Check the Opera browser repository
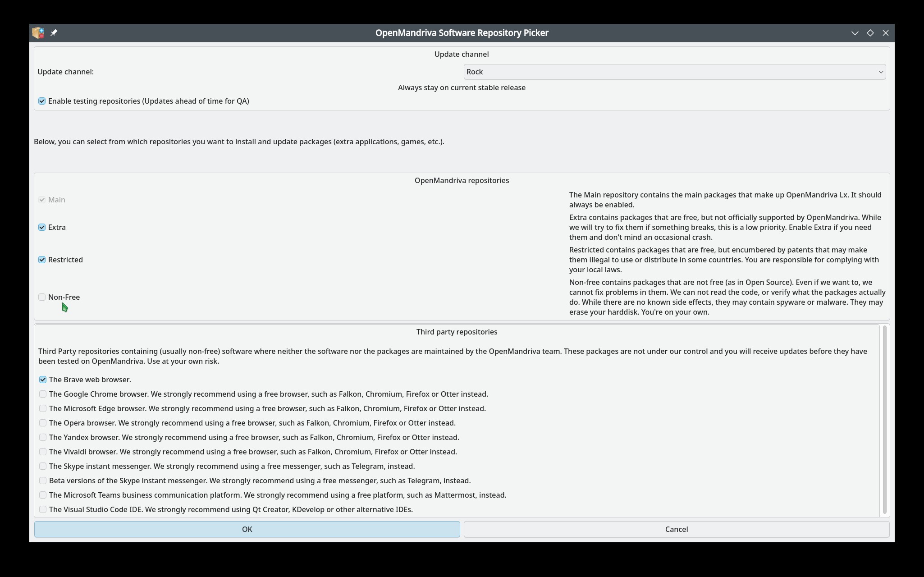Viewport: 924px width, 577px height. coord(43,423)
